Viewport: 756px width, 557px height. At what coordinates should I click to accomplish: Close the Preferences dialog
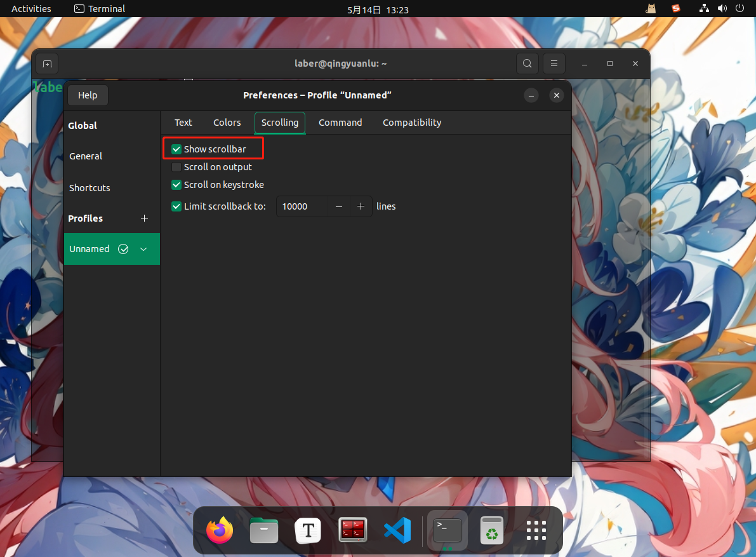[x=557, y=95]
